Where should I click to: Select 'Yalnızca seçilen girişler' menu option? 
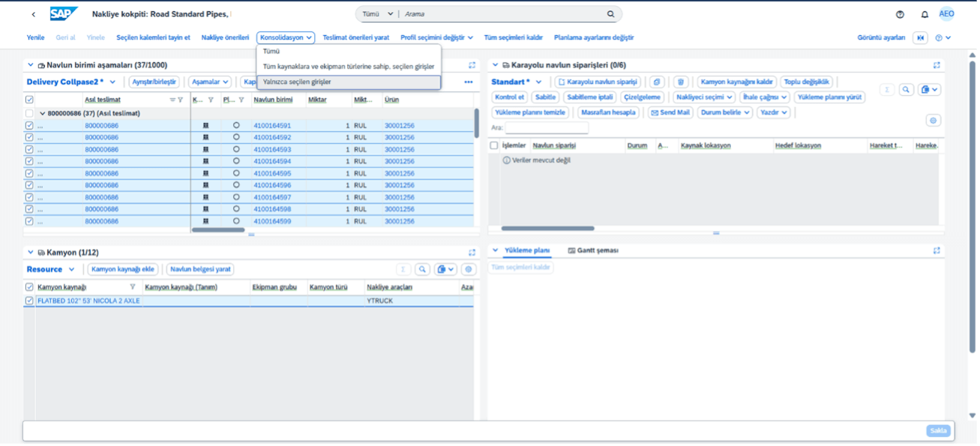(297, 82)
